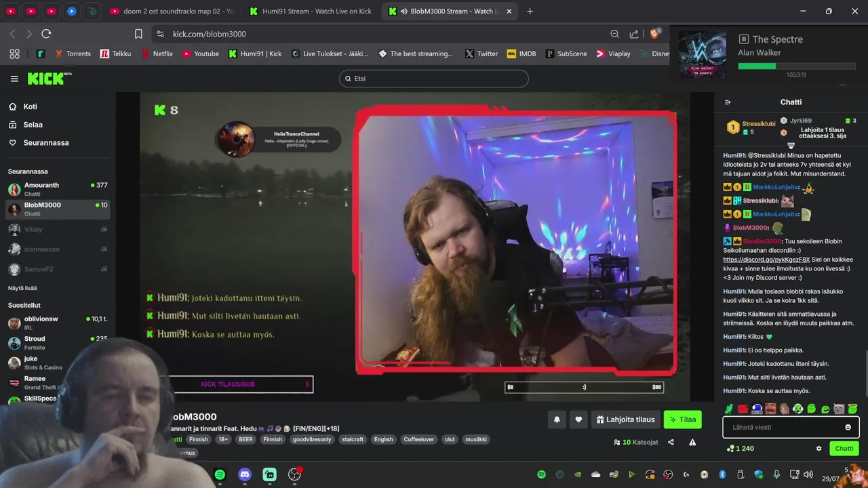Open Brave Shields icon in address bar
Screen dimensions: 868x488
pos(655,34)
